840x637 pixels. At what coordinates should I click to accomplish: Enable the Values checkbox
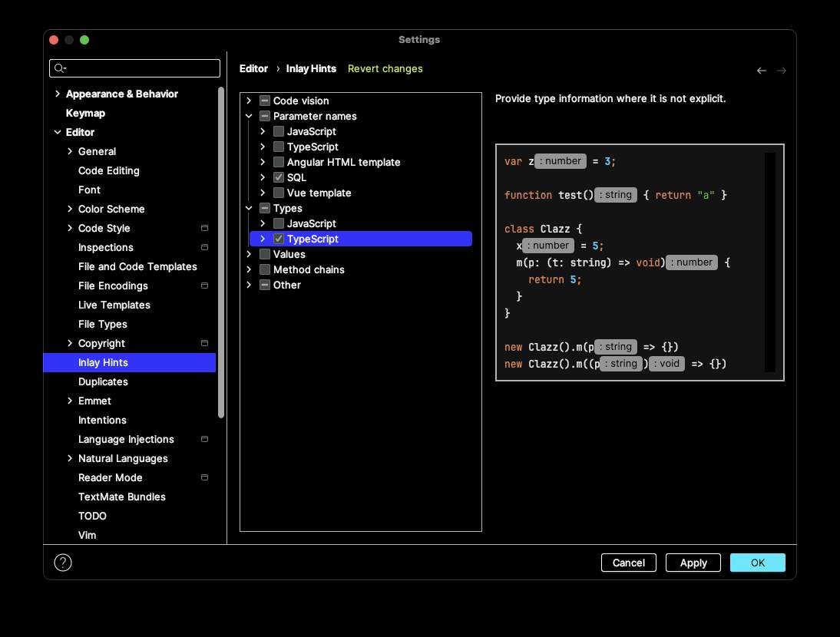[x=265, y=254]
